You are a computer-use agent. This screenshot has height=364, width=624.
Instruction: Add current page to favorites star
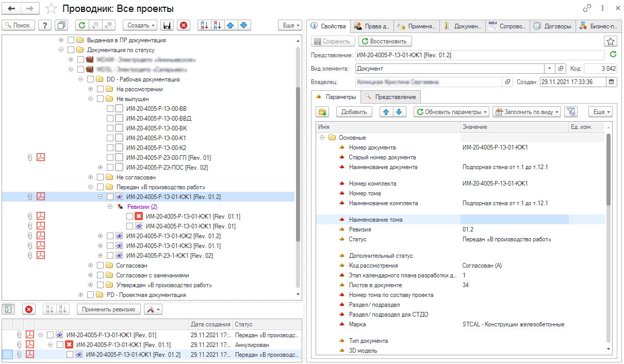point(51,9)
